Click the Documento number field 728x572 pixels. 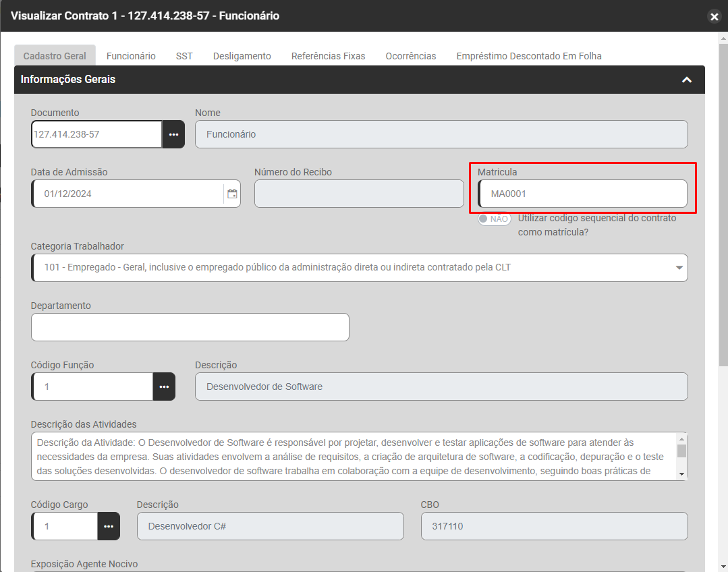[x=96, y=134]
